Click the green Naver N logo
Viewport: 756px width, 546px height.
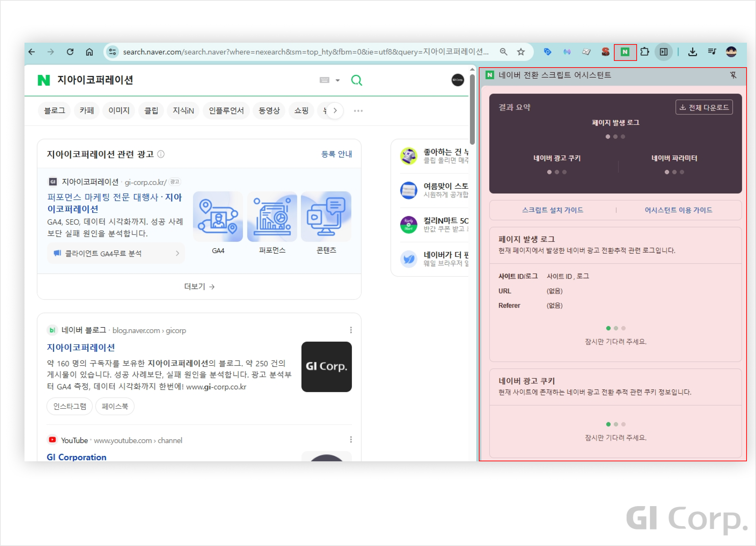pyautogui.click(x=44, y=80)
